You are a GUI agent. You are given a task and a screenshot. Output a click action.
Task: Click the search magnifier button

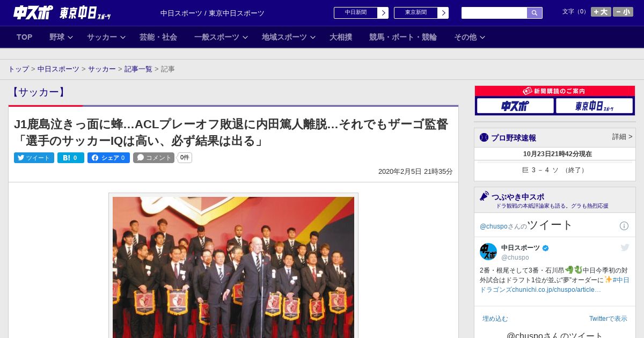[x=535, y=13]
